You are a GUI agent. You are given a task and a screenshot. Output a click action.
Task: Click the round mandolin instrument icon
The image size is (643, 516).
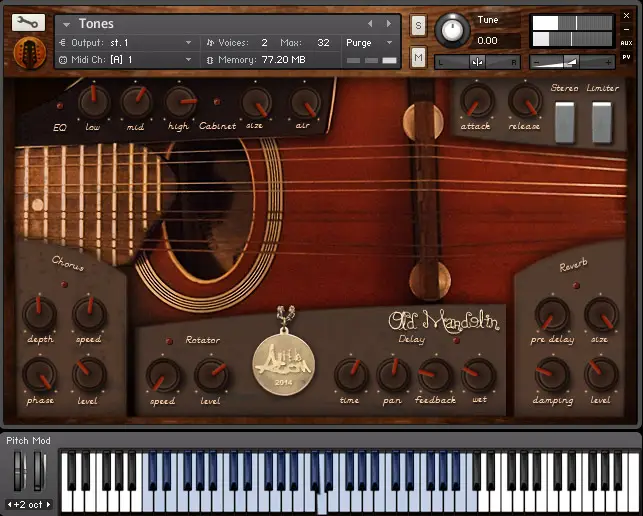pyautogui.click(x=30, y=53)
